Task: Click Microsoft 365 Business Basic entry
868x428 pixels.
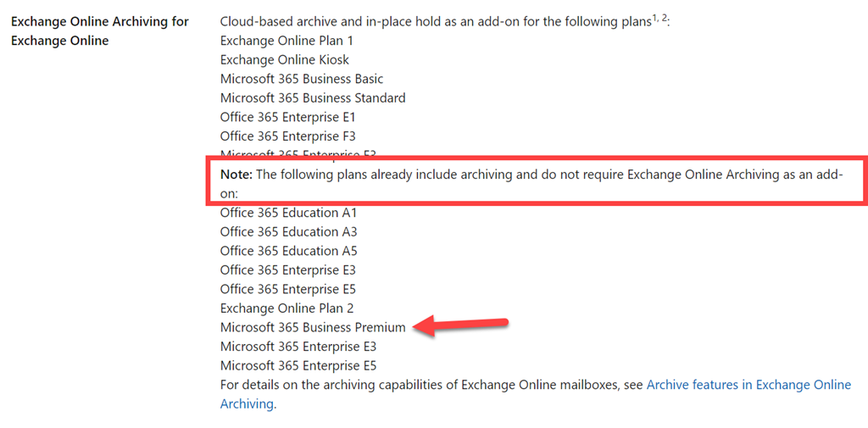Action: (302, 79)
